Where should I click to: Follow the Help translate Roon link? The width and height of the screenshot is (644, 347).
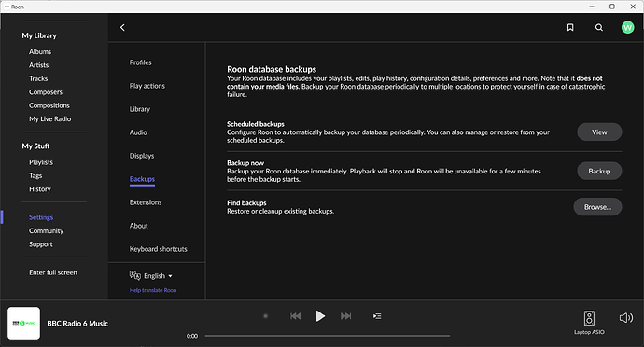point(153,290)
